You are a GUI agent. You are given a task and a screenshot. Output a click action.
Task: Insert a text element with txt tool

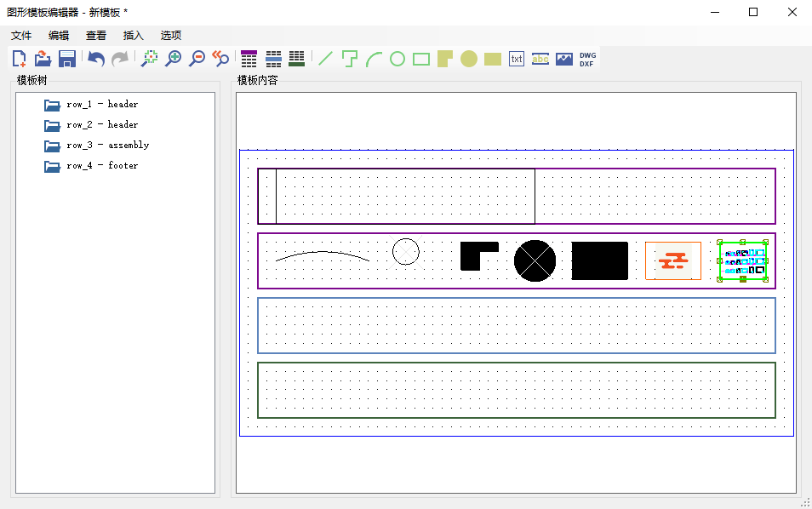pos(517,59)
